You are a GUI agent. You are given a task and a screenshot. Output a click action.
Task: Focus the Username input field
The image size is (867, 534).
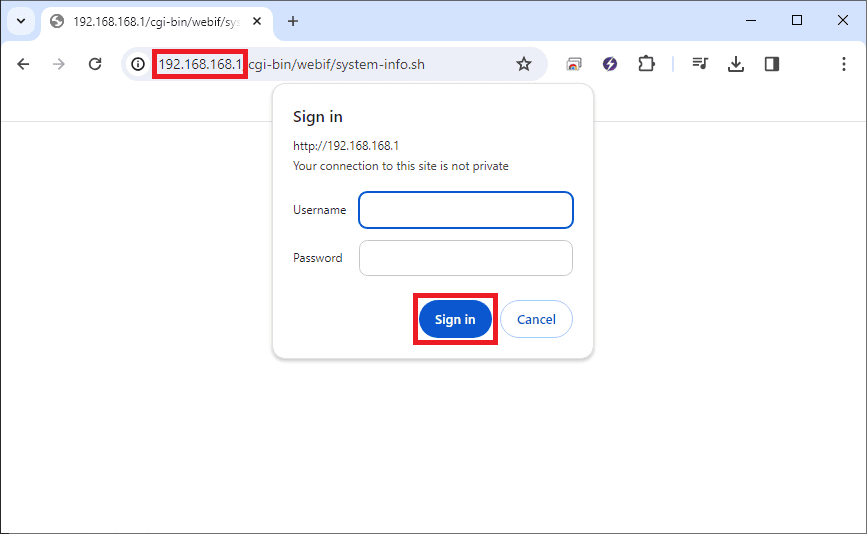tap(466, 210)
